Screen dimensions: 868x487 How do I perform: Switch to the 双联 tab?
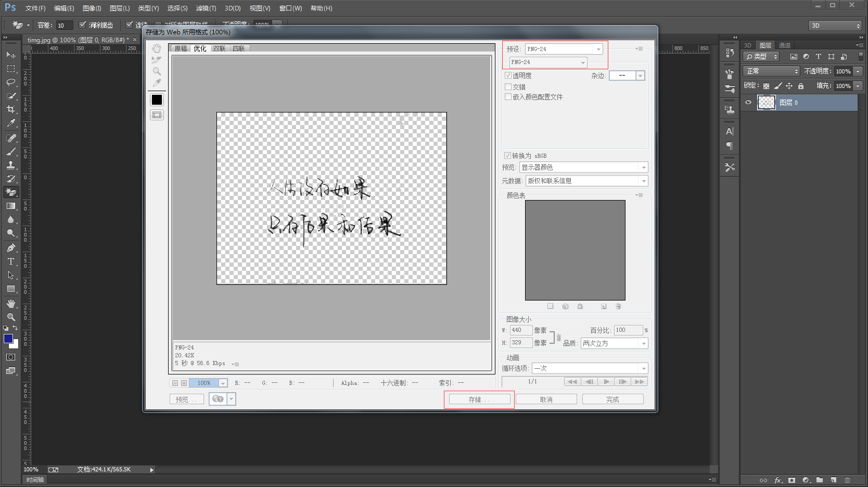coord(219,48)
